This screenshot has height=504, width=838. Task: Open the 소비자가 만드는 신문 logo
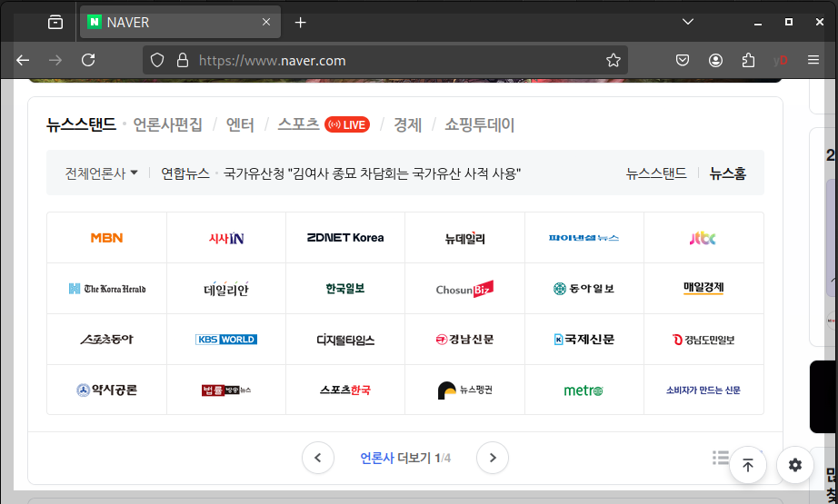[703, 390]
